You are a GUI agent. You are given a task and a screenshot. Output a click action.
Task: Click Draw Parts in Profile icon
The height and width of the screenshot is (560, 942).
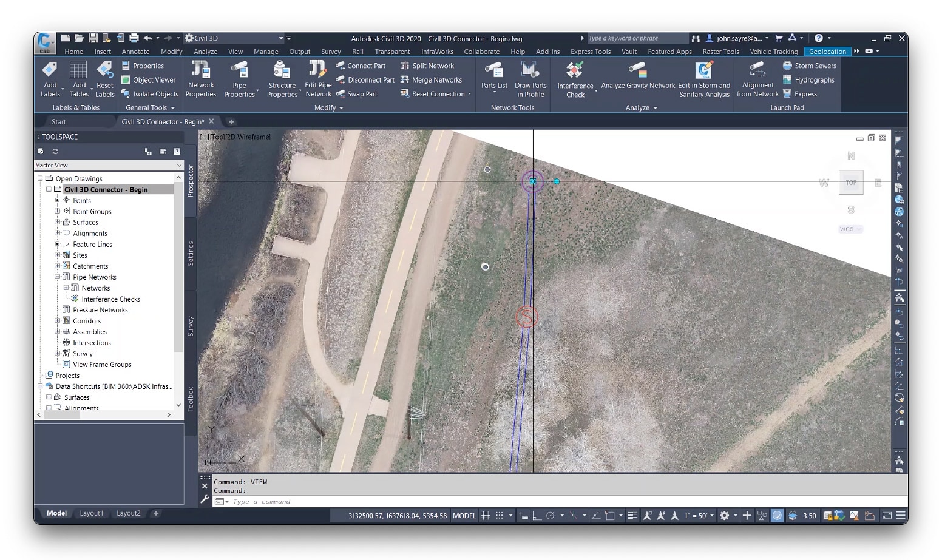click(530, 70)
